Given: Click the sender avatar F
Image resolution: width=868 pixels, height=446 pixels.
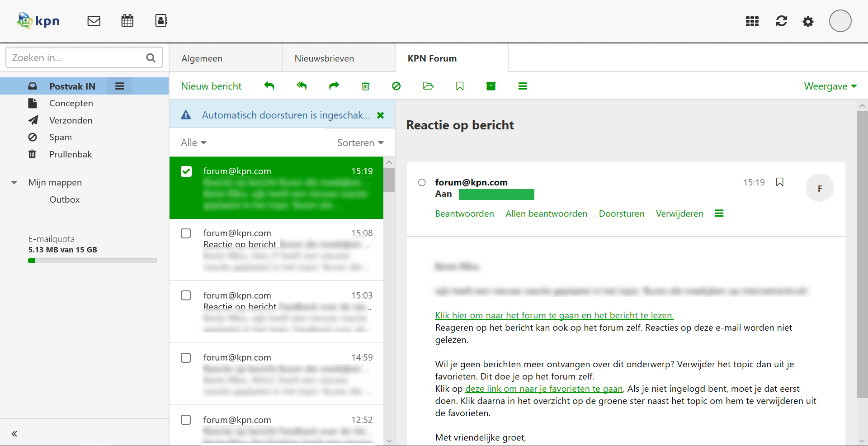Looking at the screenshot, I should click(x=820, y=188).
